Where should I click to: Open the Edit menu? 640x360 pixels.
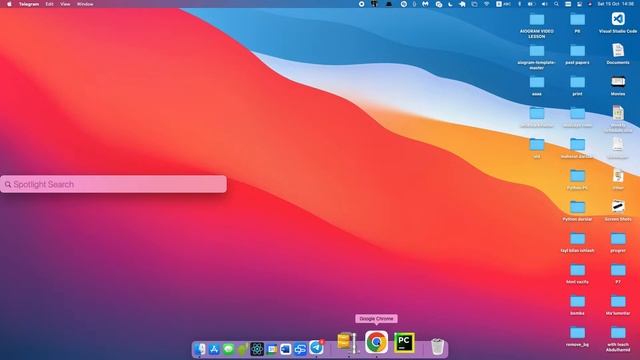tap(49, 4)
